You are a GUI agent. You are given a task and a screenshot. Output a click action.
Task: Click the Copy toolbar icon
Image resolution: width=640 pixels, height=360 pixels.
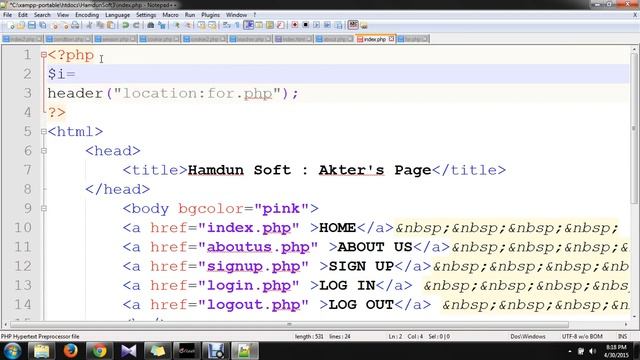100,25
